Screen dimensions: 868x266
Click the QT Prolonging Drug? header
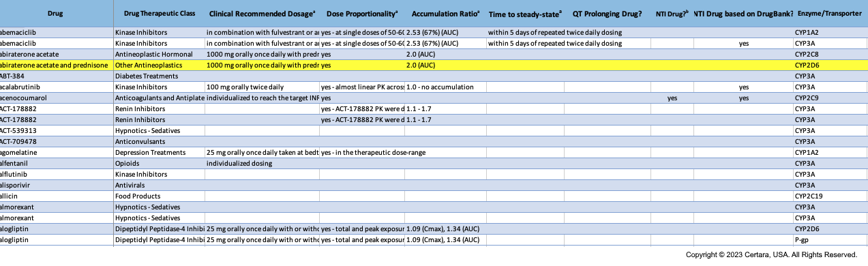tap(608, 14)
